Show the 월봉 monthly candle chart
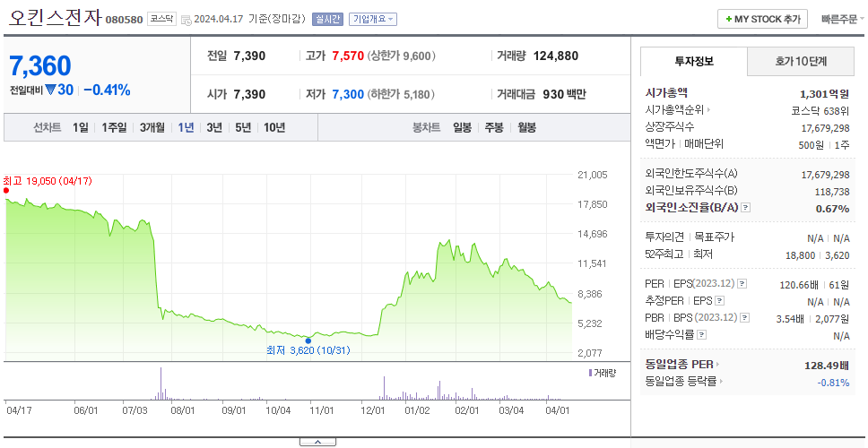Screen dimensions: 868x448 pos(527,128)
